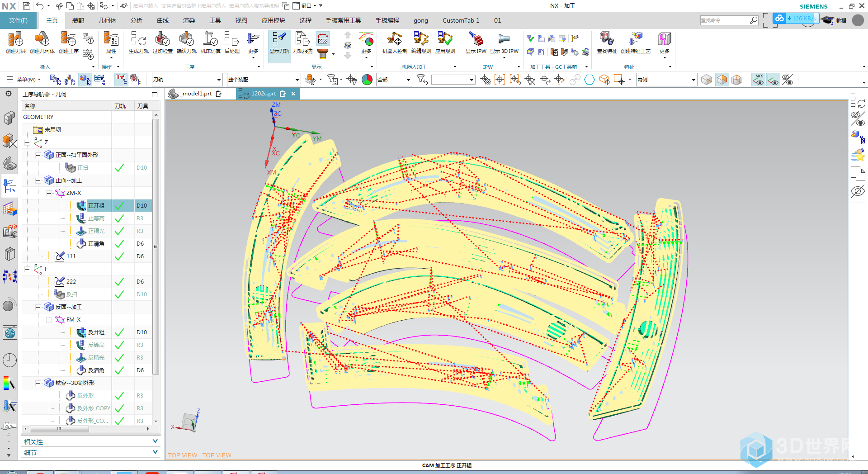The height and width of the screenshot is (474, 868).
Task: Switch to the 曲线 ribbon tab
Action: 163,20
